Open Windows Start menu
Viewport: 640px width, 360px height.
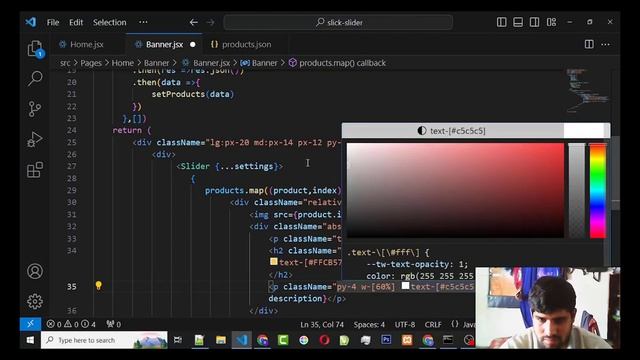click(x=30, y=340)
